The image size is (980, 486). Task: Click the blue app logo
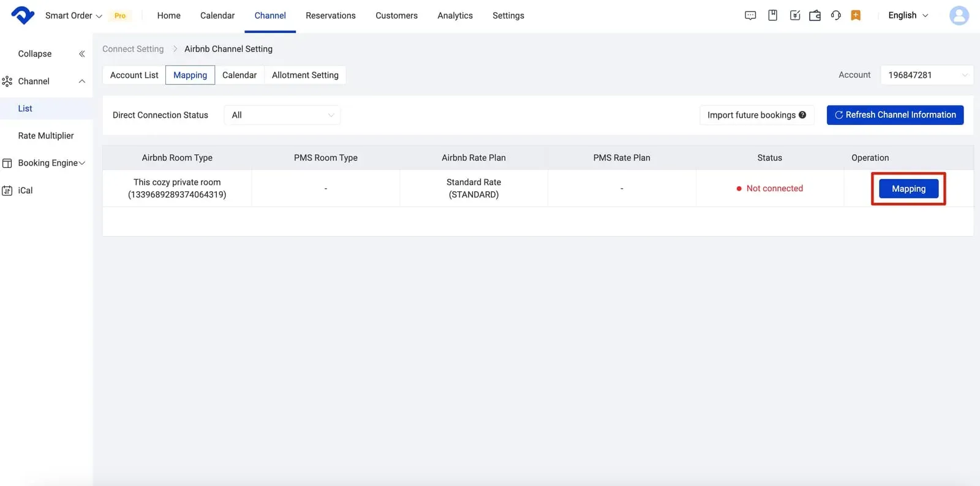(23, 15)
